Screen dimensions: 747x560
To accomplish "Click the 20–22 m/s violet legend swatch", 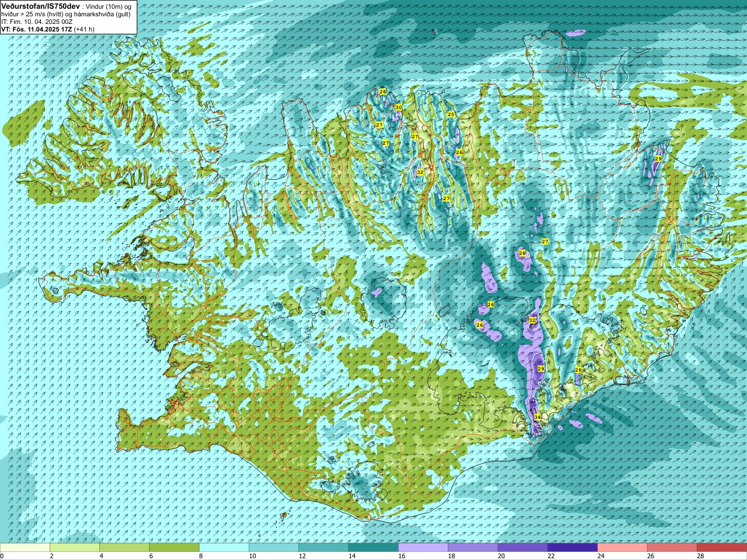I will point(523,548).
